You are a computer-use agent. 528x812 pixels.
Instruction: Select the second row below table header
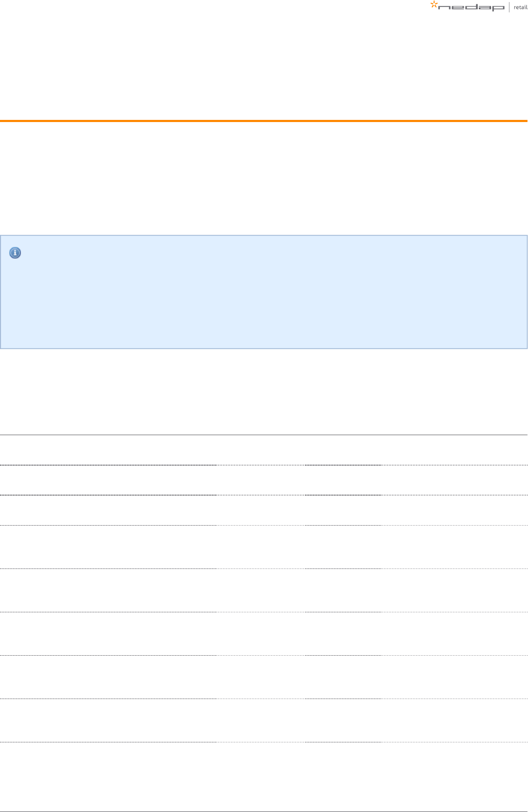[x=264, y=510]
